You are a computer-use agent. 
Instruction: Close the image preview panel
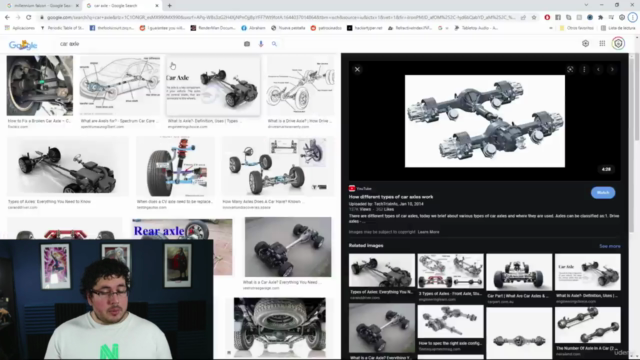pyautogui.click(x=357, y=69)
